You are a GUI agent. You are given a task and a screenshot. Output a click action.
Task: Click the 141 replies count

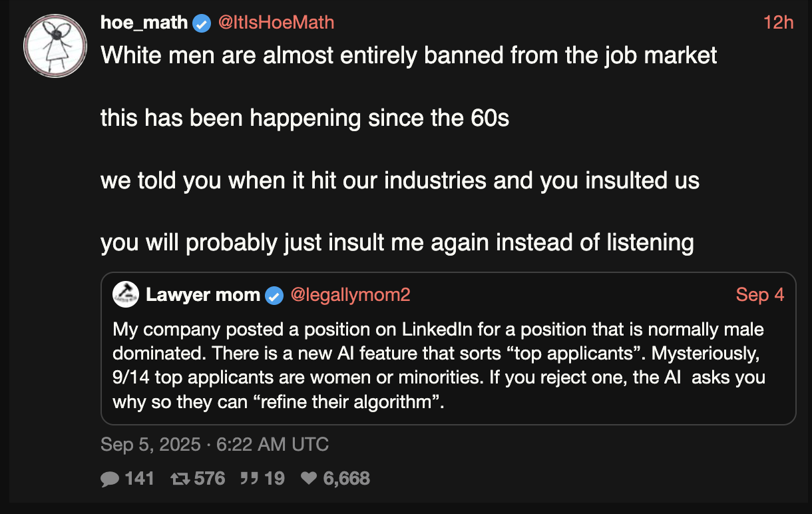point(139,478)
